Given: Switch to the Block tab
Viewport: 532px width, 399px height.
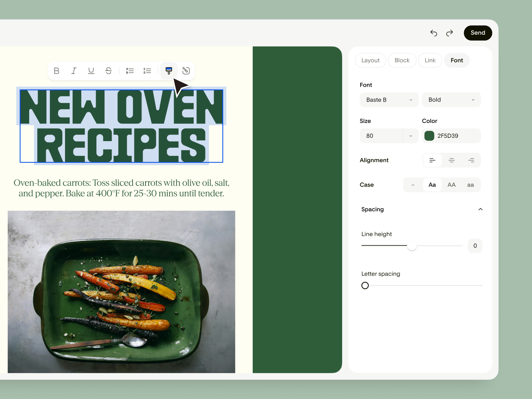Looking at the screenshot, I should pyautogui.click(x=402, y=60).
